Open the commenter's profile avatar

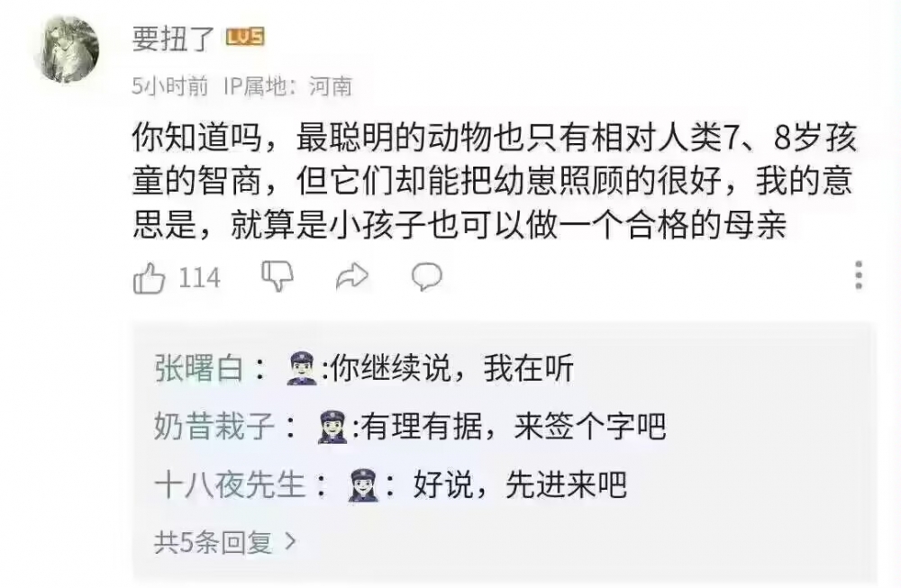pyautogui.click(x=67, y=50)
